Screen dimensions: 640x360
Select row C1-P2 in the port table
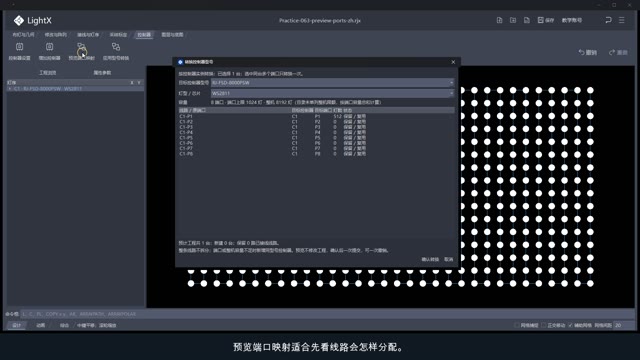(316, 122)
